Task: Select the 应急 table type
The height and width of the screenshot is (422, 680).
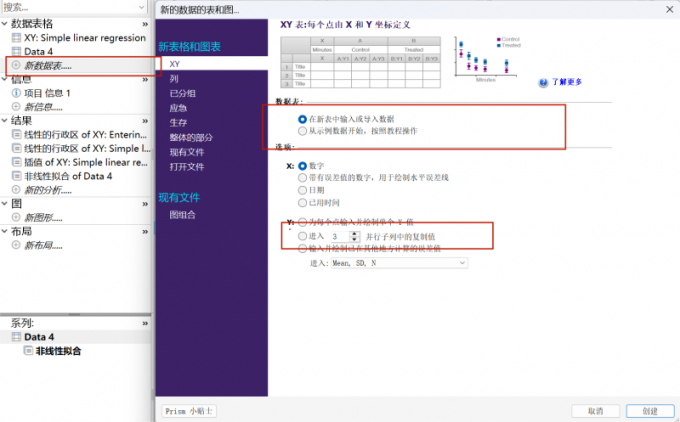Action: click(178, 108)
